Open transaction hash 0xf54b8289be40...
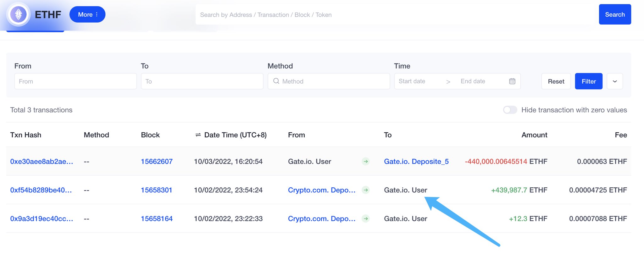This screenshot has height=265, width=644. [41, 190]
